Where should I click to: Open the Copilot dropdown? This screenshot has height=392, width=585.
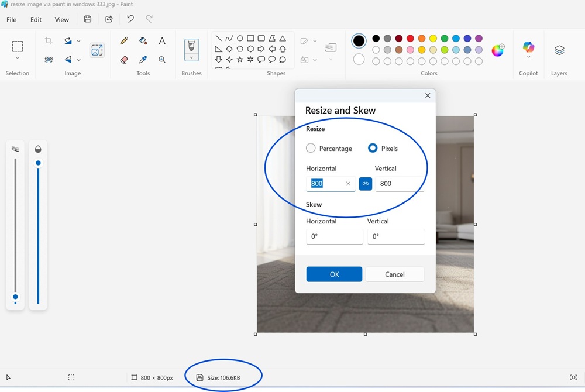point(528,57)
